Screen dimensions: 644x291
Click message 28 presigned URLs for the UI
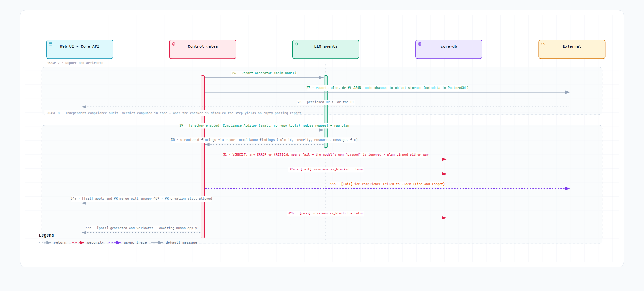[x=326, y=102]
